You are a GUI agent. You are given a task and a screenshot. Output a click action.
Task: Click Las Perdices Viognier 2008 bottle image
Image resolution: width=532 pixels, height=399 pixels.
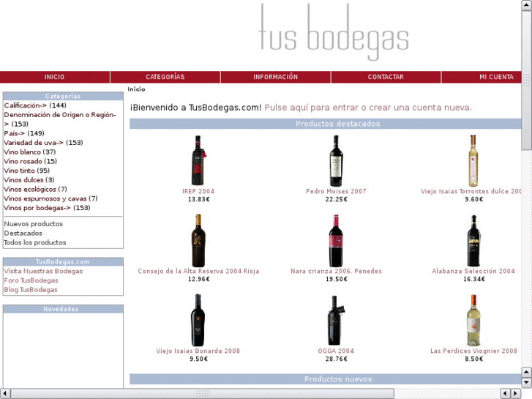click(473, 320)
